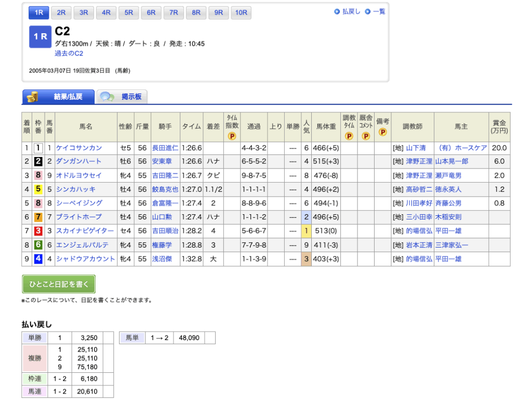This screenshot has width=532, height=403.
Task: Open jockey 鮫島克也 profile
Action: tap(165, 189)
